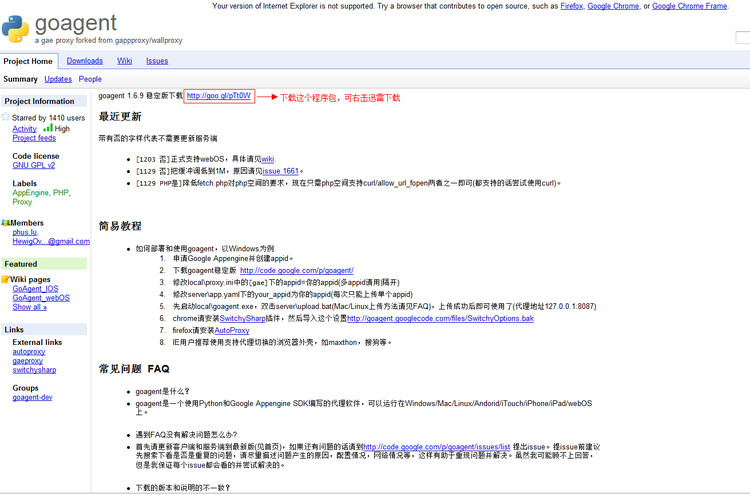Open the autoproxy external link
The width and height of the screenshot is (750, 494).
(29, 351)
